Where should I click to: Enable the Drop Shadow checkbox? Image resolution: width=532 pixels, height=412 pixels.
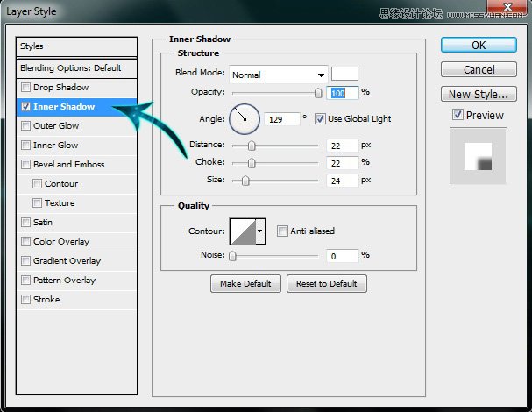pos(26,88)
